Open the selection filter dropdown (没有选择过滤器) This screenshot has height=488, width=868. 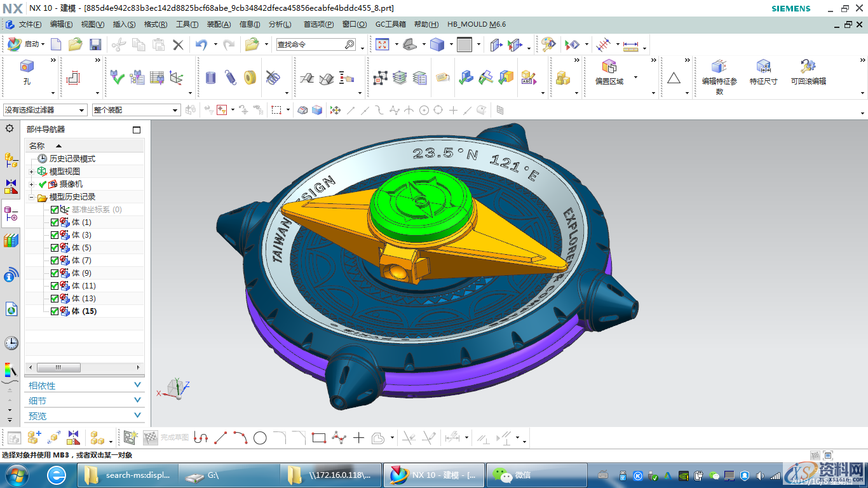click(x=45, y=110)
